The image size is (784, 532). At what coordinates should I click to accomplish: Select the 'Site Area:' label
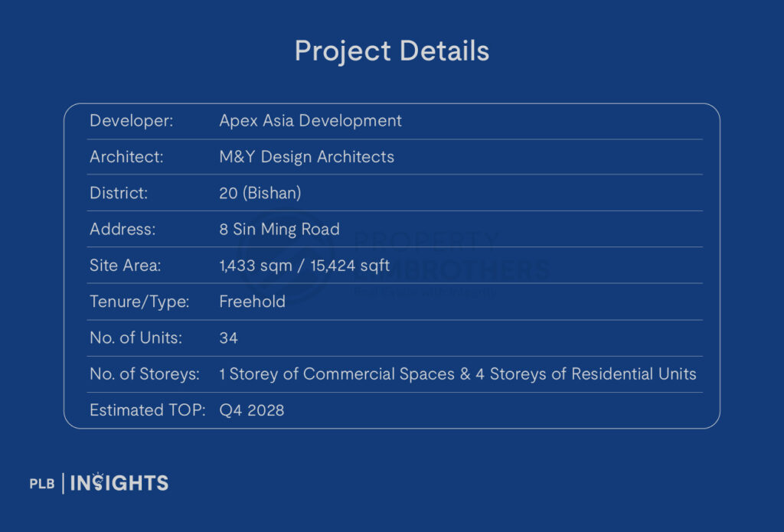coord(125,266)
